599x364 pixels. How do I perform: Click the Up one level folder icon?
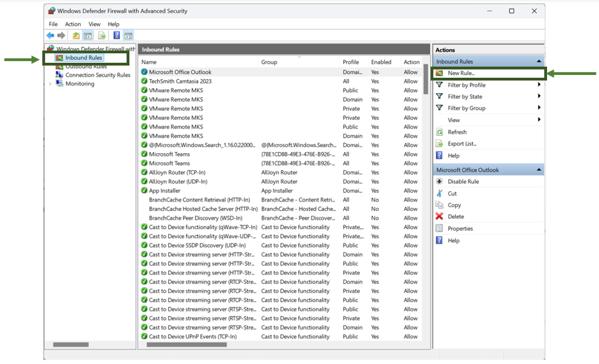coord(76,35)
